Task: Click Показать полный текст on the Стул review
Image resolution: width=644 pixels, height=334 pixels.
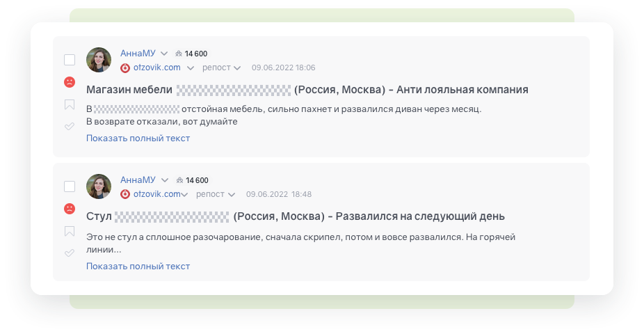Action: [138, 266]
